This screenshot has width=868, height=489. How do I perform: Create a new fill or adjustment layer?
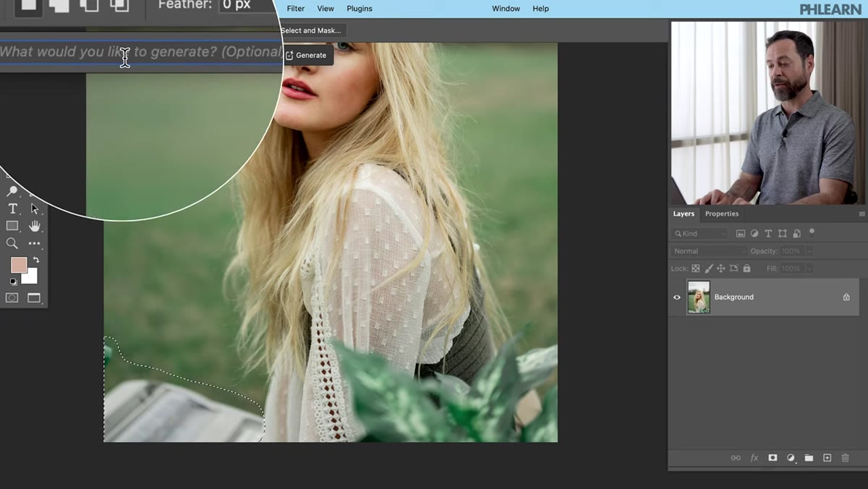click(791, 458)
